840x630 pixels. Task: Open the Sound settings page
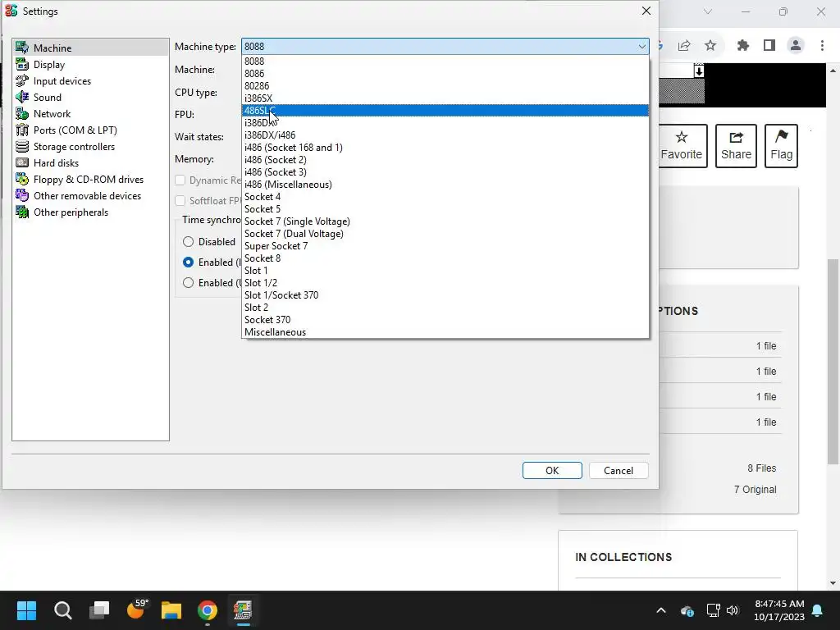pos(90,97)
